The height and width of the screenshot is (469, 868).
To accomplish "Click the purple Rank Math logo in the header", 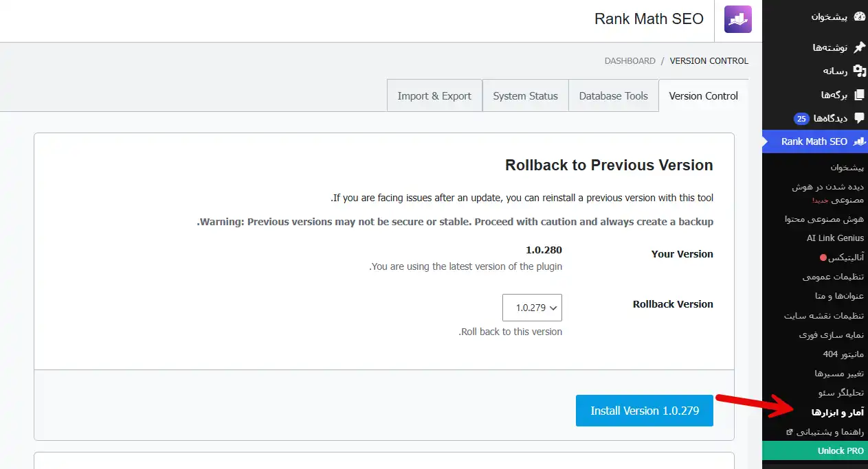I will point(738,19).
